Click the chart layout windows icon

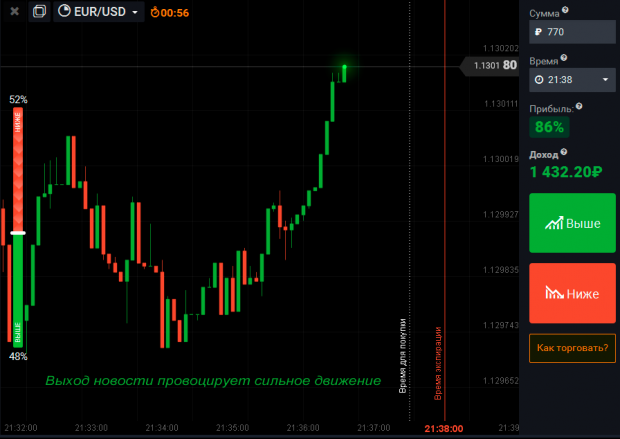[x=39, y=12]
